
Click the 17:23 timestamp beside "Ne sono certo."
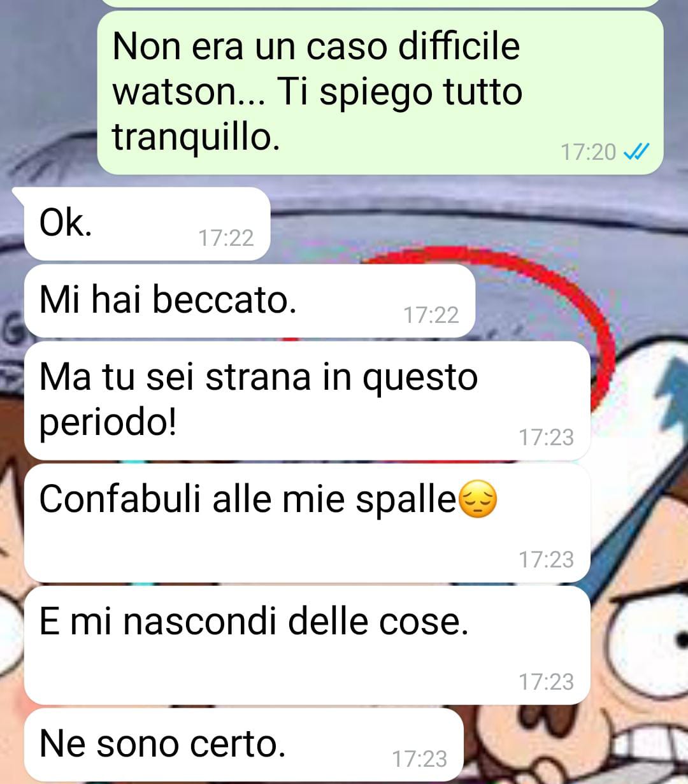[x=419, y=759]
